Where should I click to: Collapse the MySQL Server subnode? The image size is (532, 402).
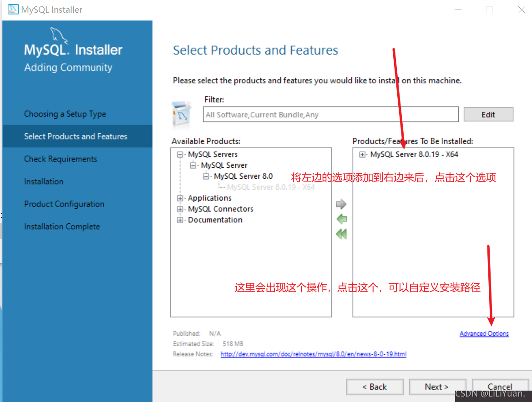click(x=193, y=166)
